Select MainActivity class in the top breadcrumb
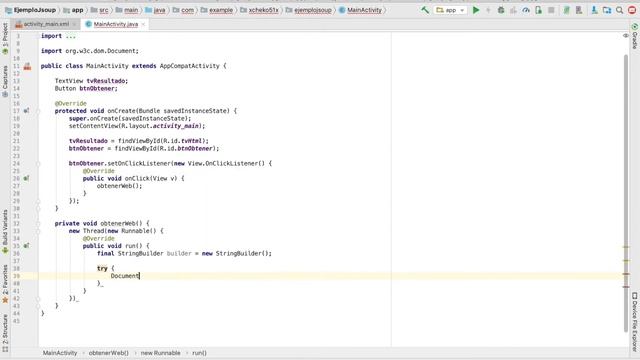This screenshot has width=640, height=360. [x=360, y=10]
